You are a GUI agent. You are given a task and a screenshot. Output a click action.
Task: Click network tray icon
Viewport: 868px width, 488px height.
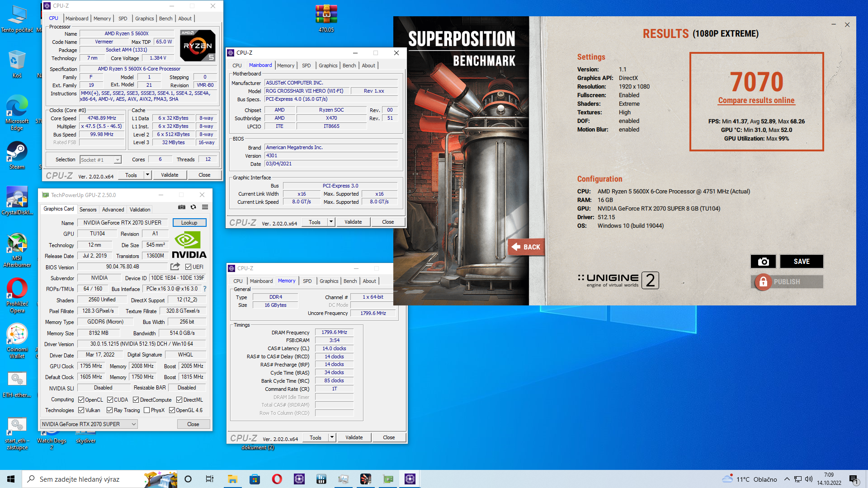tap(798, 479)
